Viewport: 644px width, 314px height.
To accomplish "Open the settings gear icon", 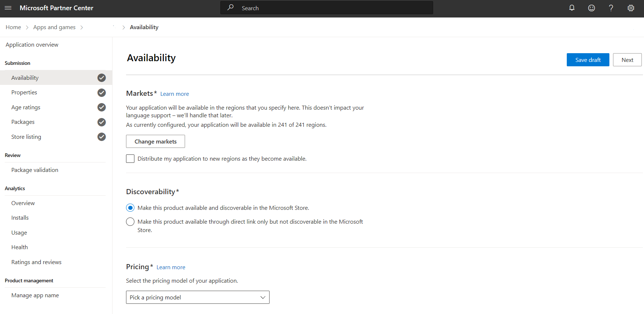I will pos(631,8).
